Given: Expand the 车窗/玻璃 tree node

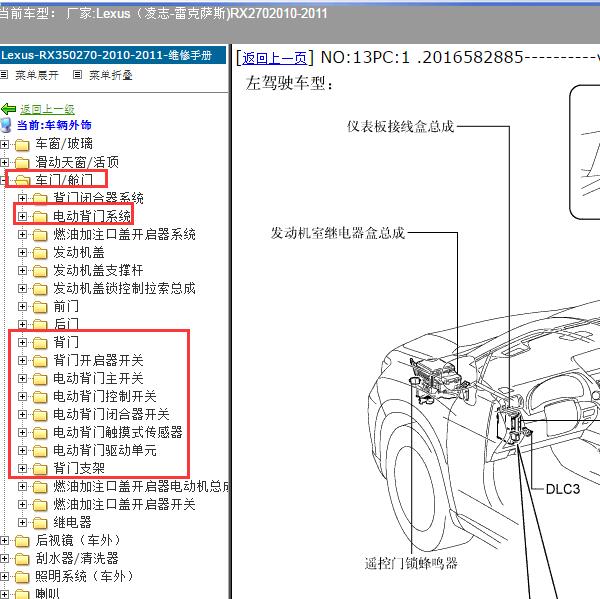Looking at the screenshot, I should [x=4, y=144].
